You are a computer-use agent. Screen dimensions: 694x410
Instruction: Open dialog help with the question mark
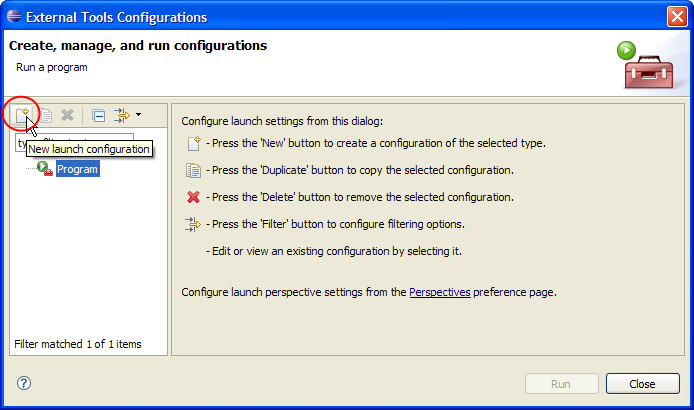pos(24,383)
